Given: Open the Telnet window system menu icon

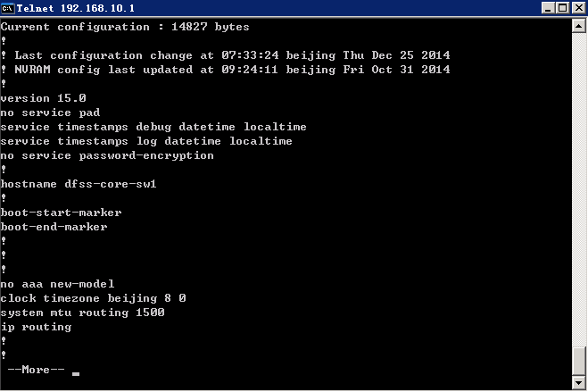Looking at the screenshot, I should click(7, 8).
